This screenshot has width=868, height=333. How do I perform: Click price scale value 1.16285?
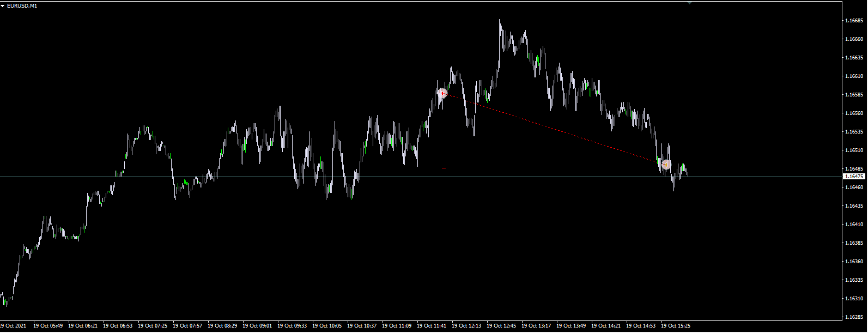(x=854, y=317)
